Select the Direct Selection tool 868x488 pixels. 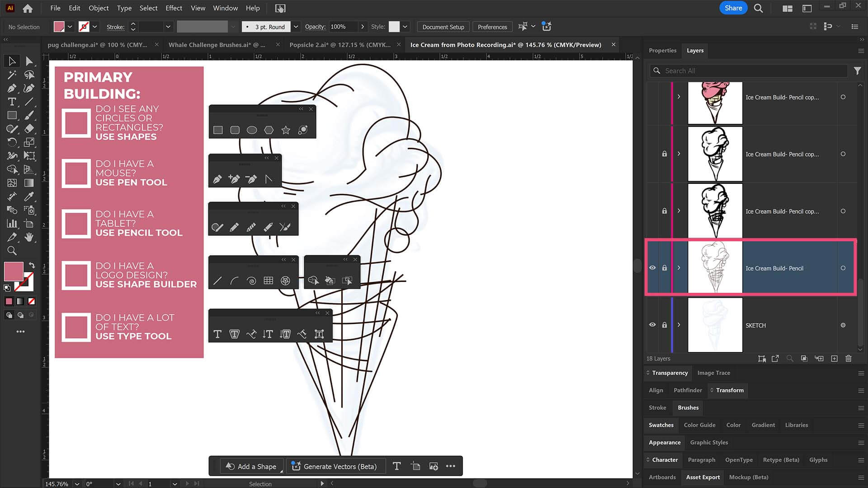tap(29, 61)
